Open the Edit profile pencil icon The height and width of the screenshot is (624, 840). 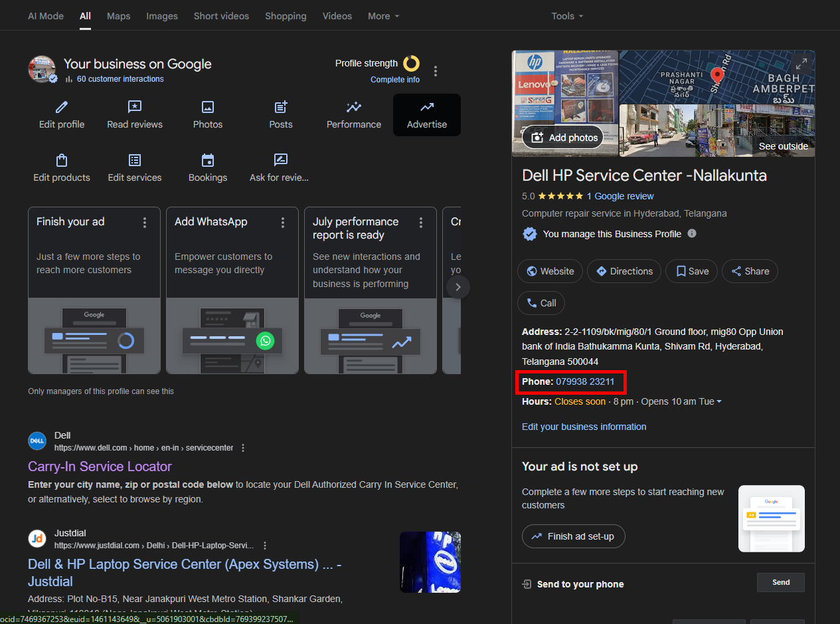pos(62,107)
